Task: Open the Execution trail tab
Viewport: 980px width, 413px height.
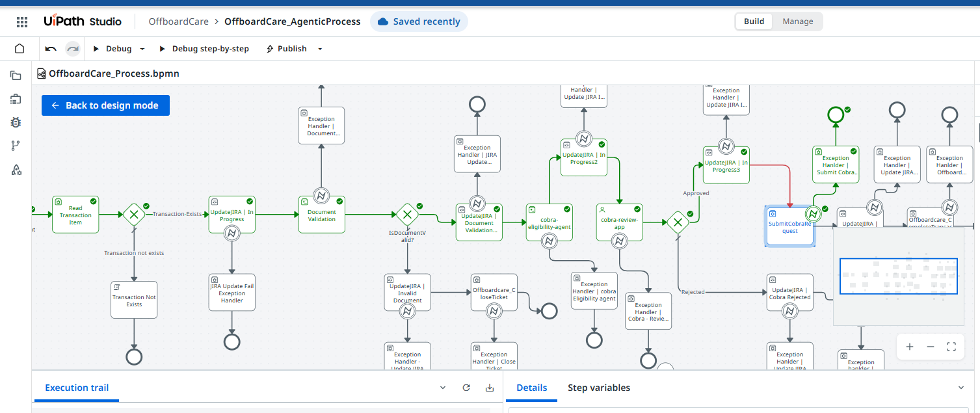Action: click(77, 388)
